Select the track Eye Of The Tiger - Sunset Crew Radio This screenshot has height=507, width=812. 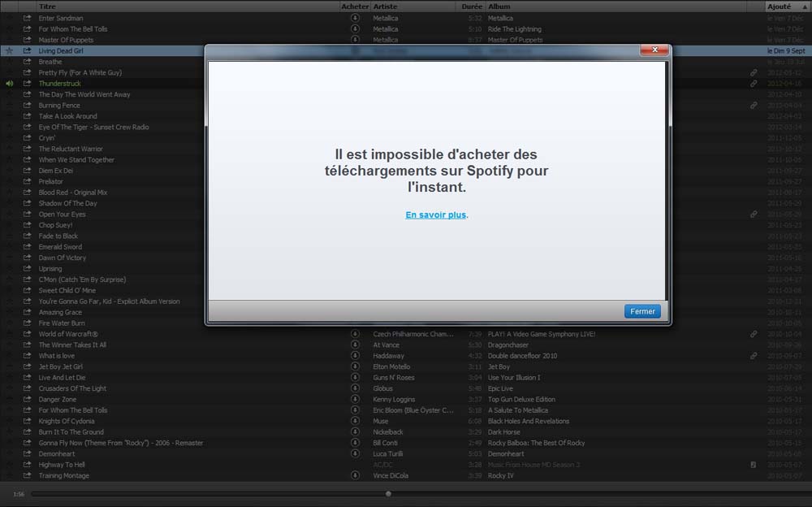[93, 127]
